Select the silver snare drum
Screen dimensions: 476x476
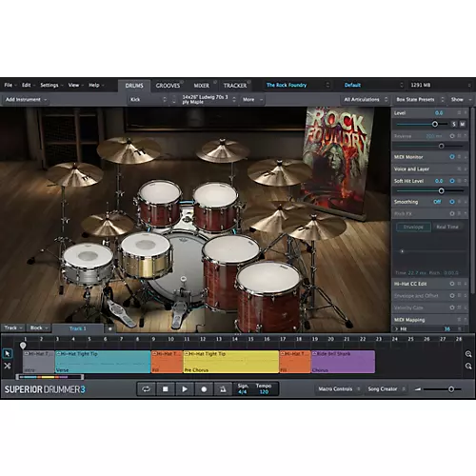point(88,264)
